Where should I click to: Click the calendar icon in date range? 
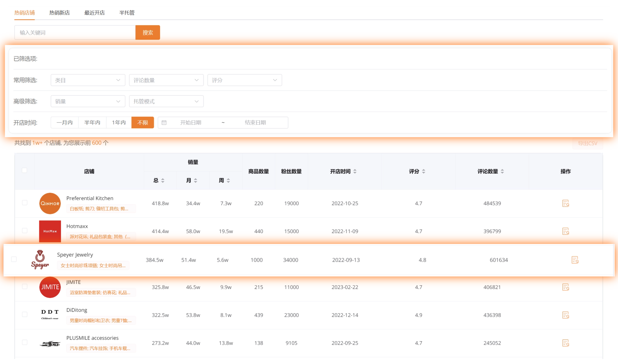[x=164, y=123]
